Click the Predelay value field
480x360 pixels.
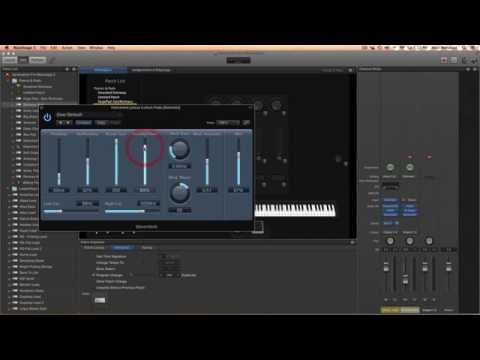[x=59, y=190]
